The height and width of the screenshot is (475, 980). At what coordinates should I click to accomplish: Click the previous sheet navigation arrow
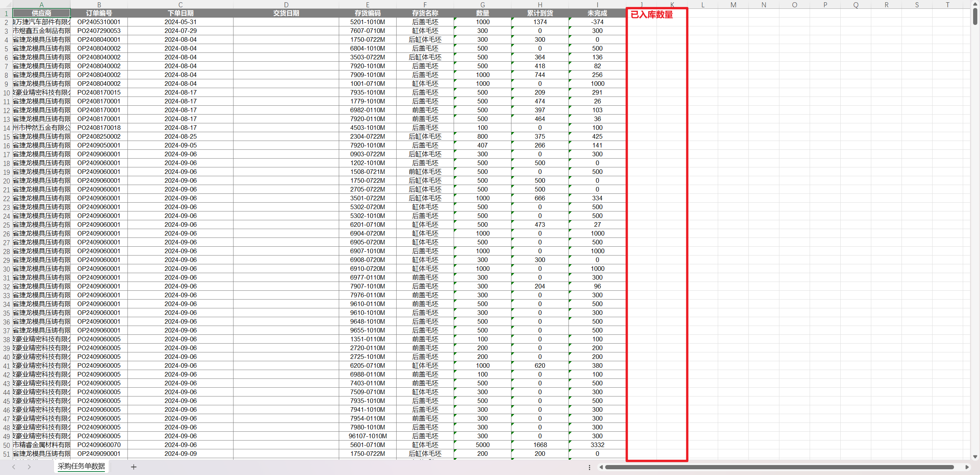14,467
